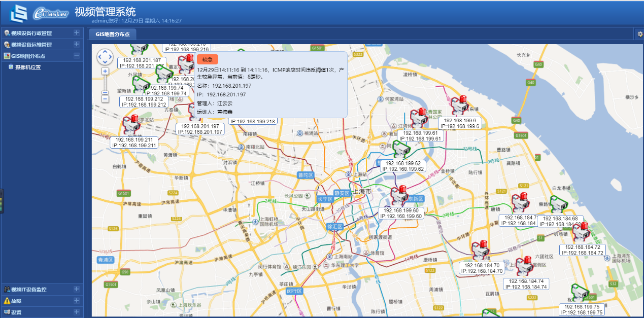The height and width of the screenshot is (318, 644).
Task: Zoom out with the map minus button
Action: pyautogui.click(x=105, y=99)
